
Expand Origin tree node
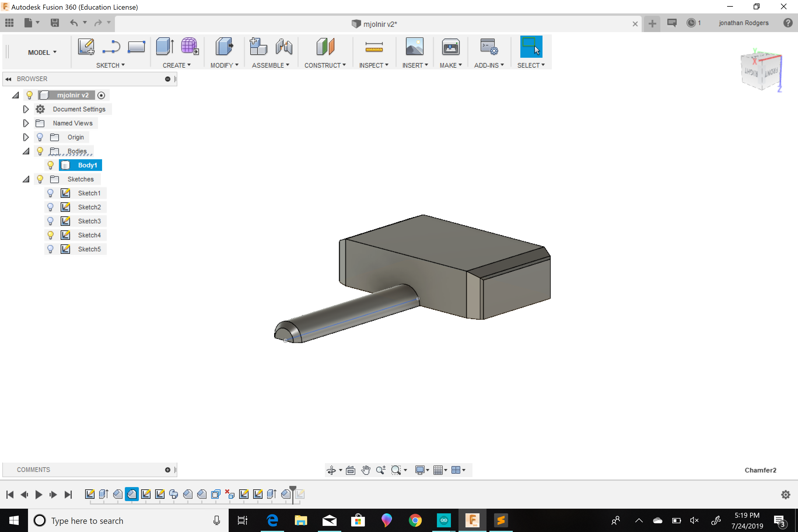26,137
